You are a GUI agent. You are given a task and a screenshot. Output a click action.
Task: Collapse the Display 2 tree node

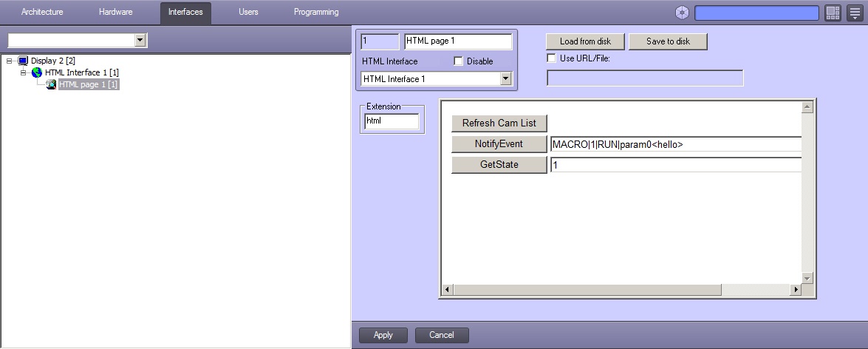(9, 61)
